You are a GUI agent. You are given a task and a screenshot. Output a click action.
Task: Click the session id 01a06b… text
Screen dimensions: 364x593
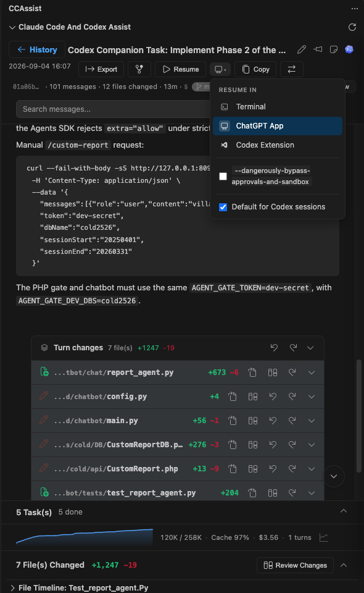coord(26,86)
